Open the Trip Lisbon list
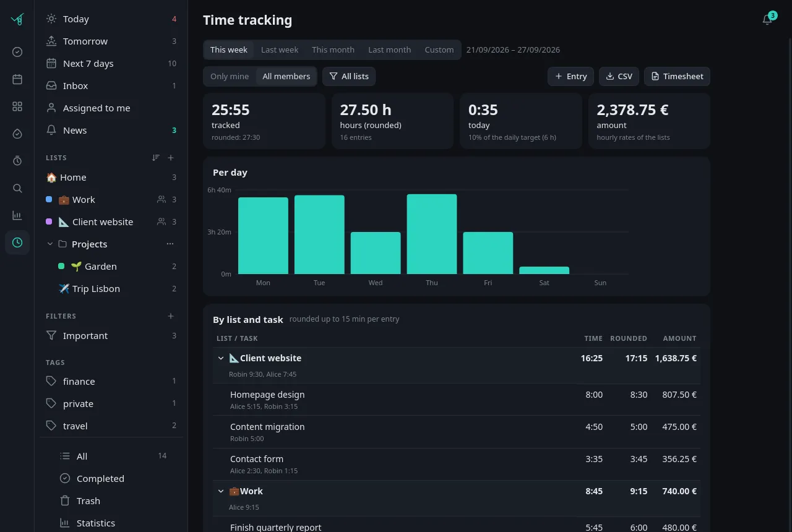Image resolution: width=792 pixels, height=532 pixels. [111, 288]
